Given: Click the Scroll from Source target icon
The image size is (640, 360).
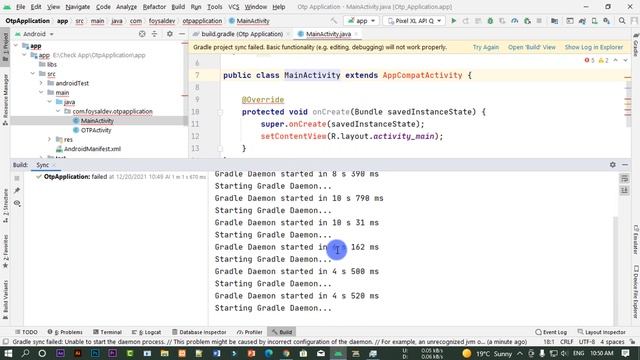Looking at the screenshot, I should [x=142, y=34].
